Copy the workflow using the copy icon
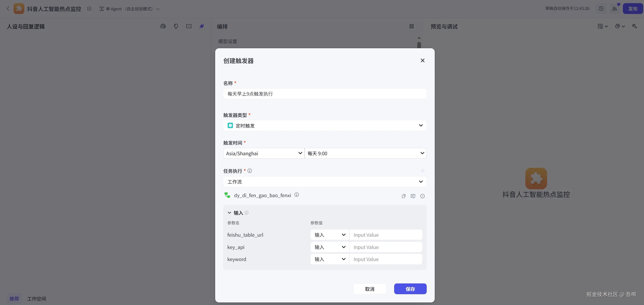 coord(403,196)
